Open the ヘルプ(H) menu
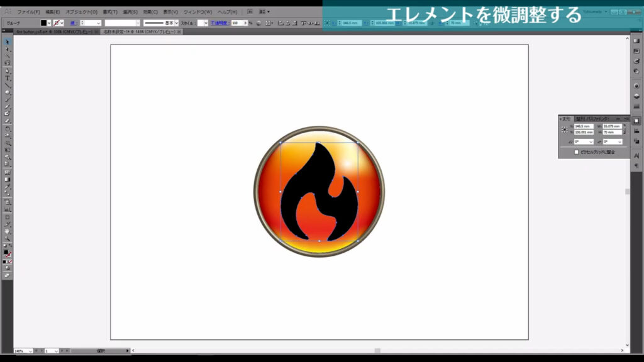The height and width of the screenshot is (362, 644). 227,12
